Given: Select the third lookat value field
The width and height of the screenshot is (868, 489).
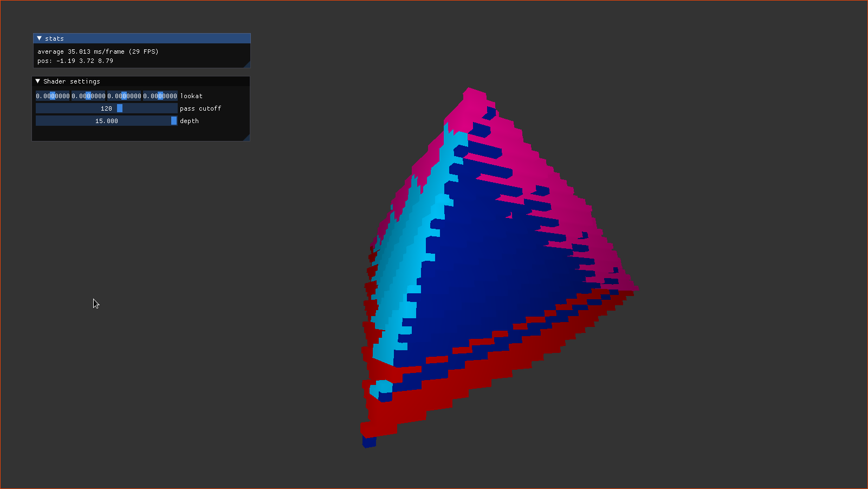Looking at the screenshot, I should point(124,96).
